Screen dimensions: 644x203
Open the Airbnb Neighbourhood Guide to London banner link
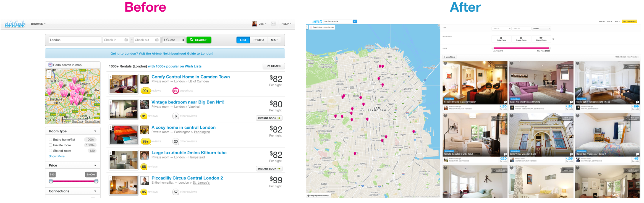click(162, 54)
